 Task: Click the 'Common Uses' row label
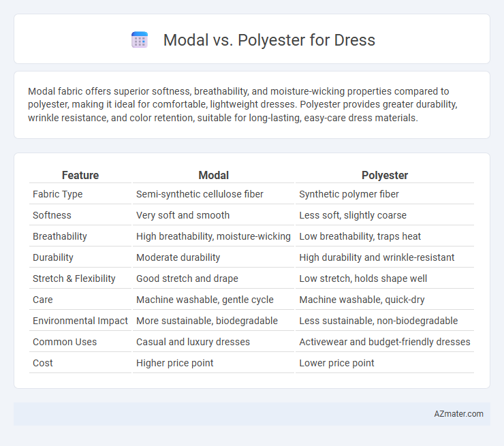coord(65,342)
